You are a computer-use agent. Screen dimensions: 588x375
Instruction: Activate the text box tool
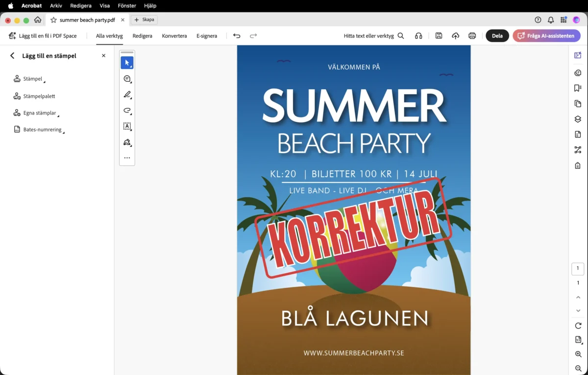pos(127,126)
